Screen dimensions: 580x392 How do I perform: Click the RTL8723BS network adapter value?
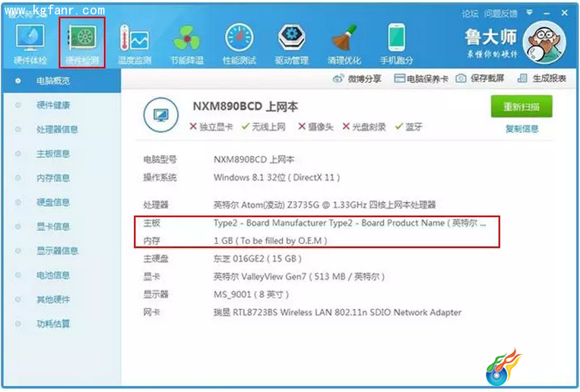pyautogui.click(x=338, y=312)
